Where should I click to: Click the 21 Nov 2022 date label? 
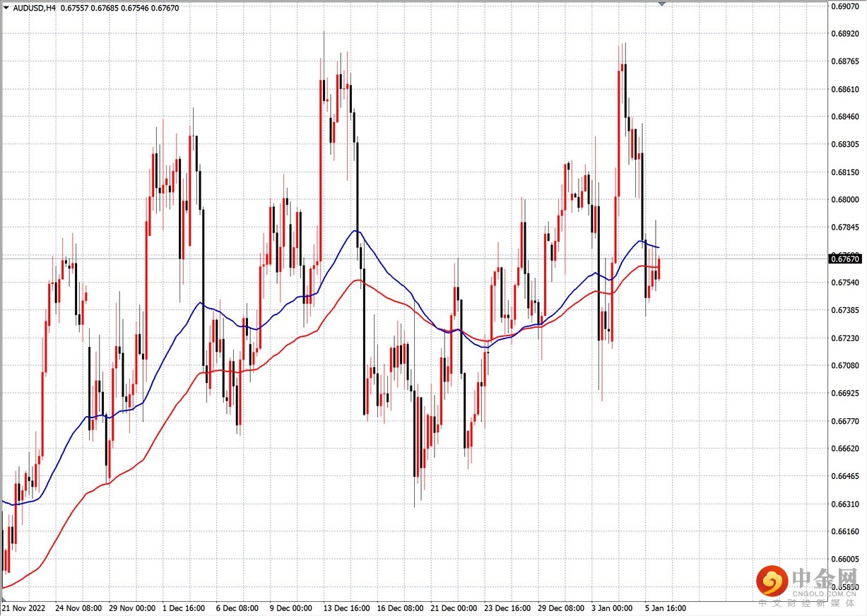(x=24, y=608)
